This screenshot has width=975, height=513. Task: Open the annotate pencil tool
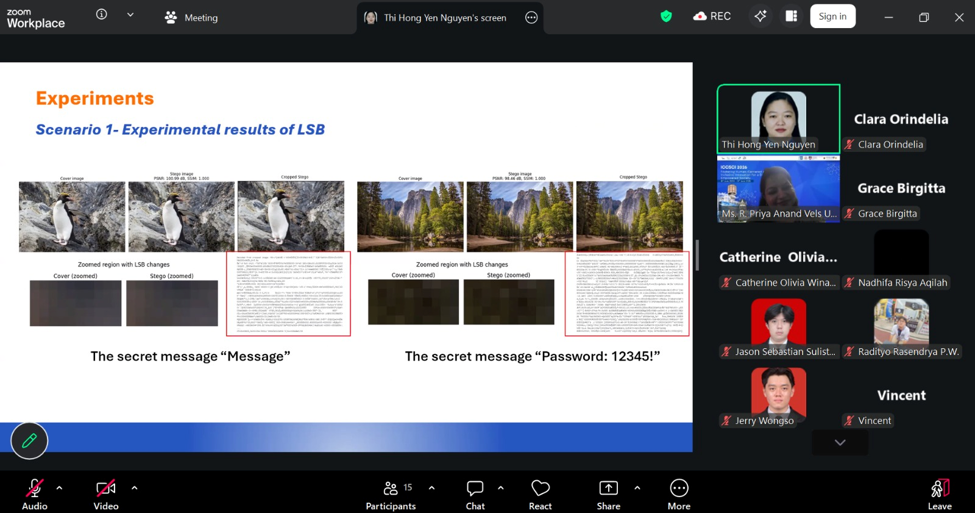(x=29, y=441)
